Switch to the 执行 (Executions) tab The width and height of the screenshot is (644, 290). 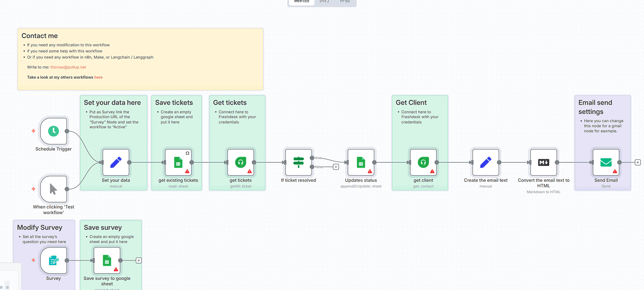[324, 2]
